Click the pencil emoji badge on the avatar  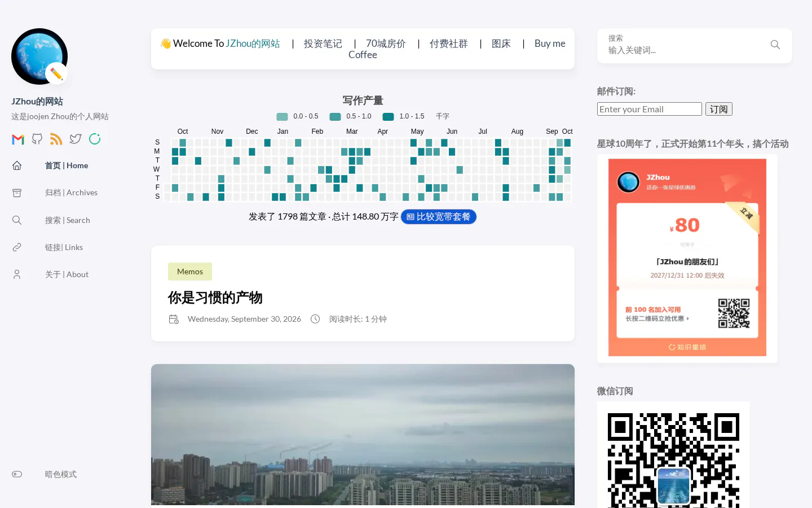click(x=56, y=73)
